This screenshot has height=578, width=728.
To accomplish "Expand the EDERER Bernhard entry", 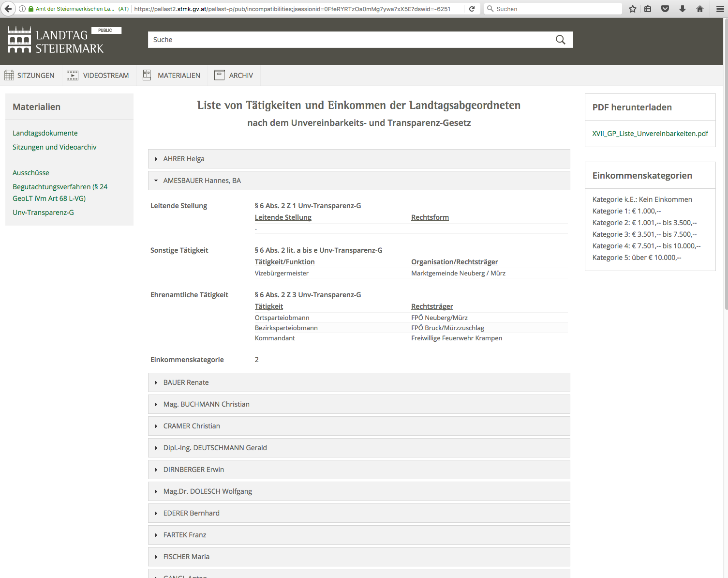I will [x=359, y=513].
